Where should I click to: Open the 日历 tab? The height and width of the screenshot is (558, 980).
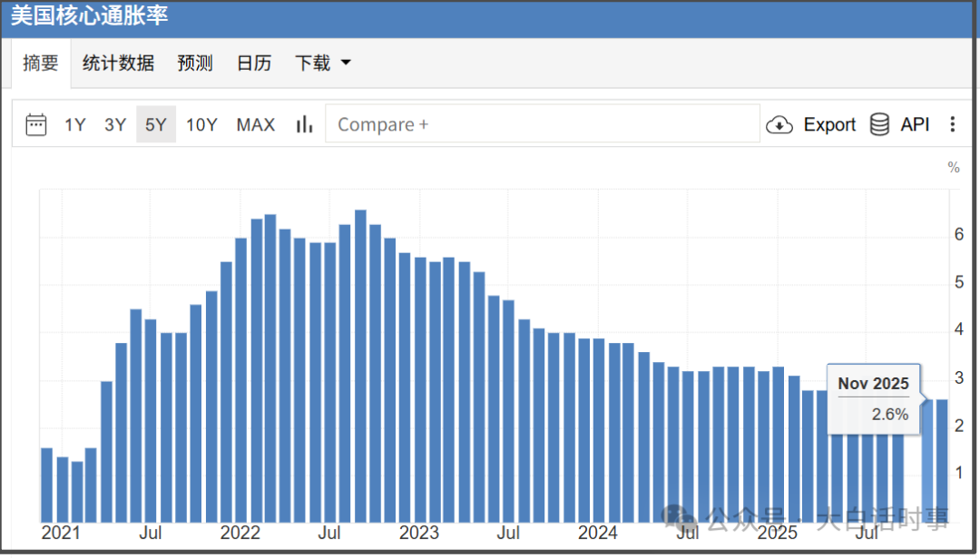pos(254,64)
